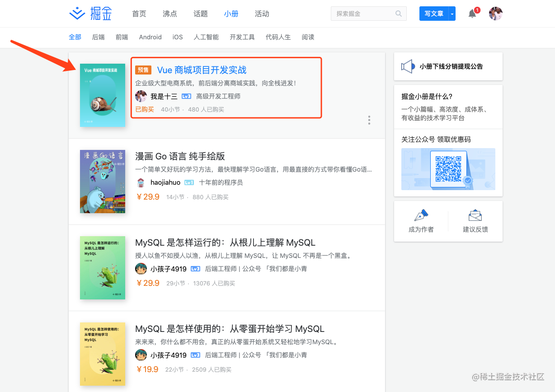Click the 建议反馈 envelope icon
This screenshot has width=555, height=392.
475,215
